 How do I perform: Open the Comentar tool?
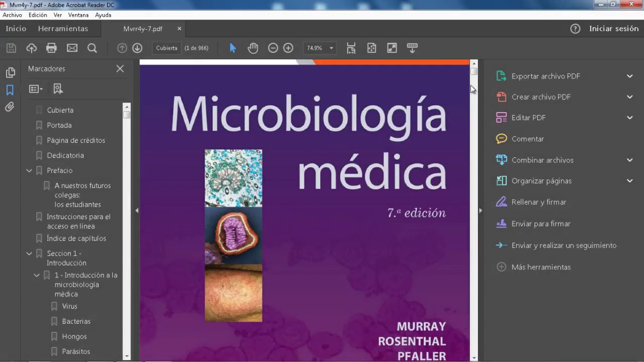pos(528,139)
